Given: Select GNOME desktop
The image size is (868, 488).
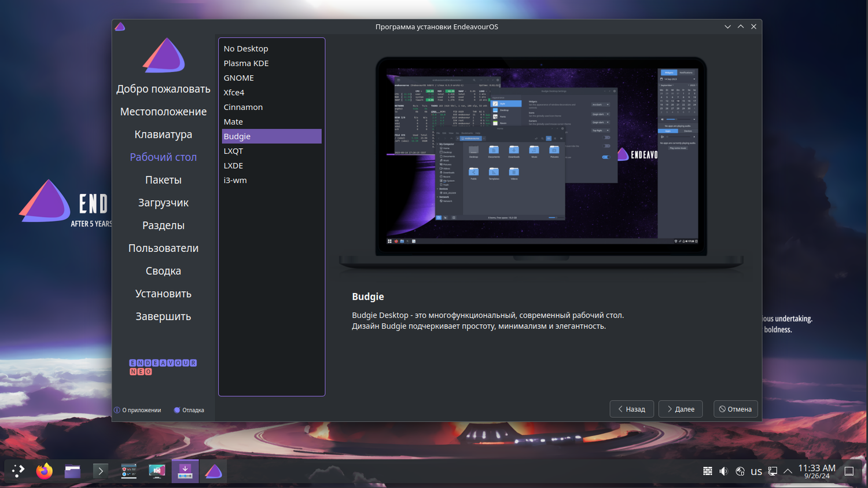Looking at the screenshot, I should [271, 78].
